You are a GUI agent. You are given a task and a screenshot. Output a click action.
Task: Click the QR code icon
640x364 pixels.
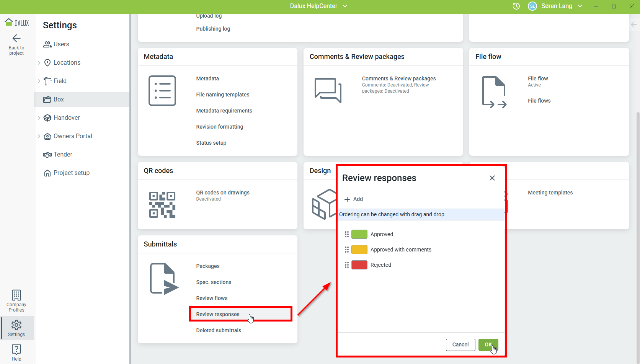162,205
